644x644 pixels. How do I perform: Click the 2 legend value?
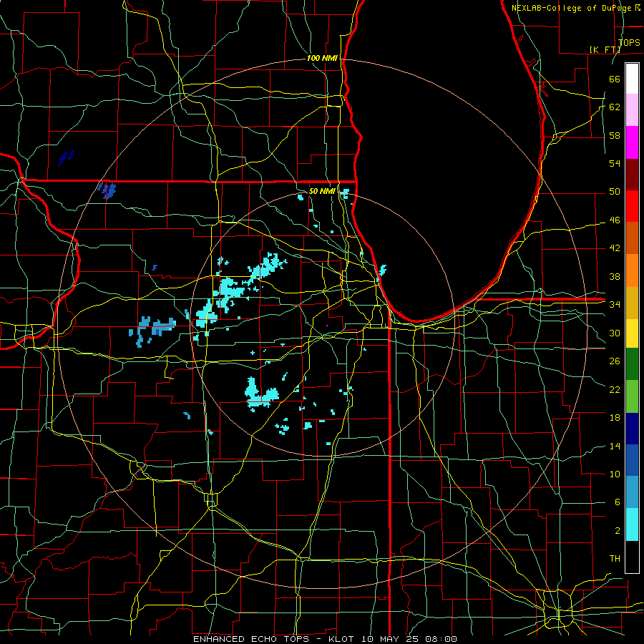click(618, 531)
